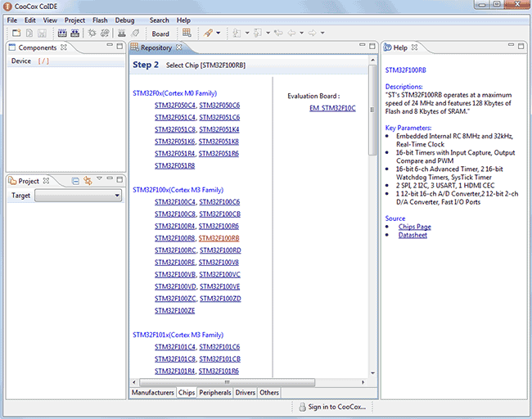
Task: Click the Previous Annotation icon
Action: 258,33
